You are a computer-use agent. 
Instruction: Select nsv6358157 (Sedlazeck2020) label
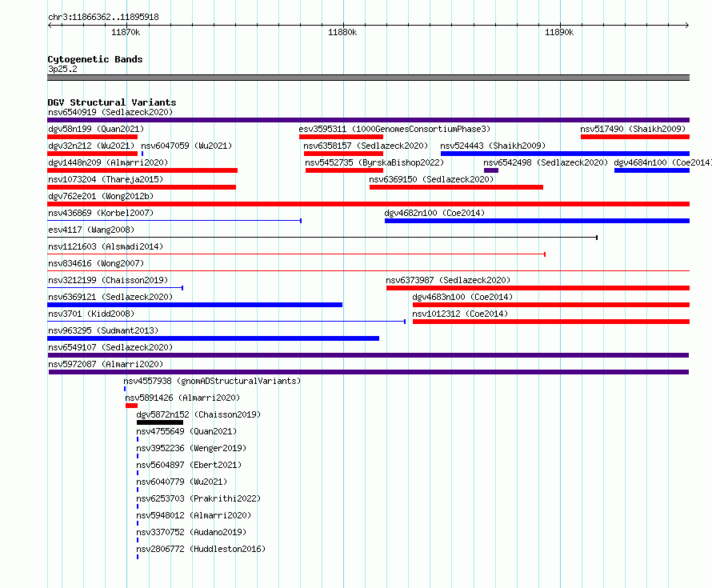tap(366, 146)
